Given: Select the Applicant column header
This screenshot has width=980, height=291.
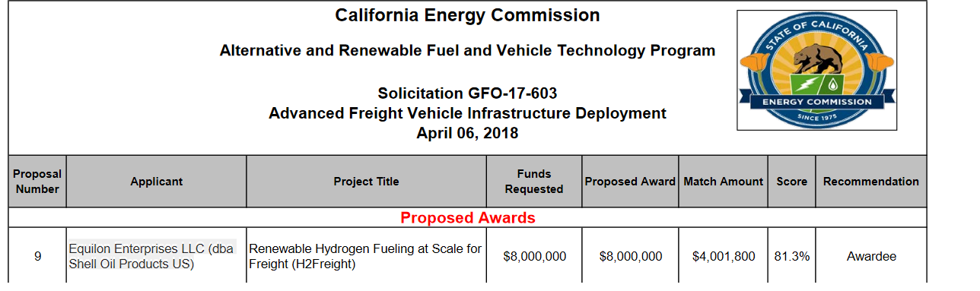Looking at the screenshot, I should pos(157,182).
